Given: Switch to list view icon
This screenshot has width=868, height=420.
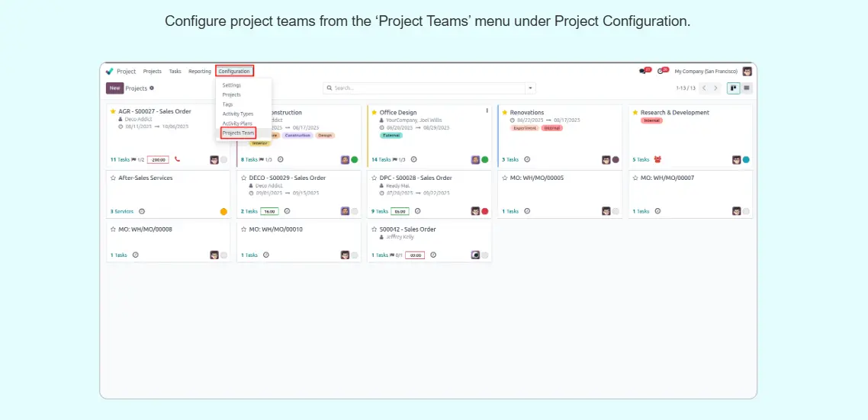Looking at the screenshot, I should (x=746, y=88).
